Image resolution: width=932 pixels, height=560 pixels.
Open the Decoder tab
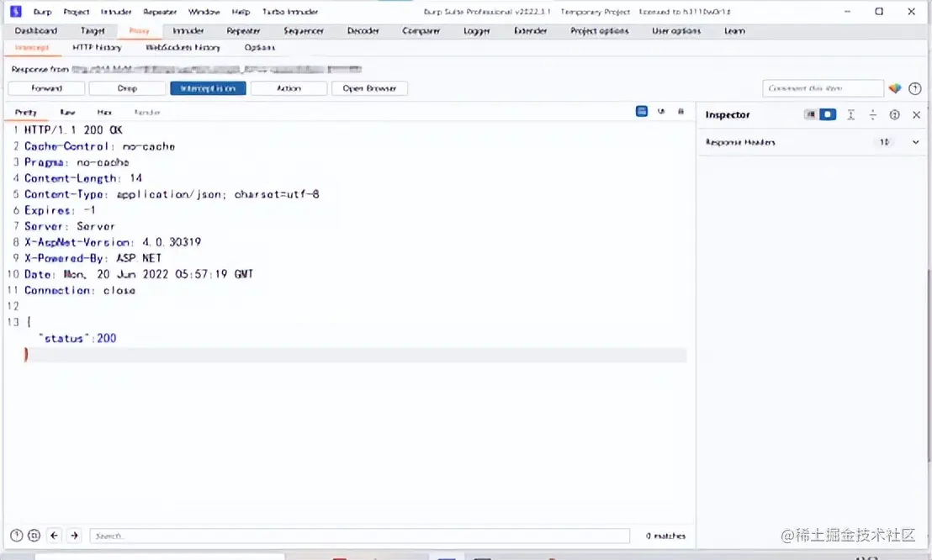click(x=363, y=31)
